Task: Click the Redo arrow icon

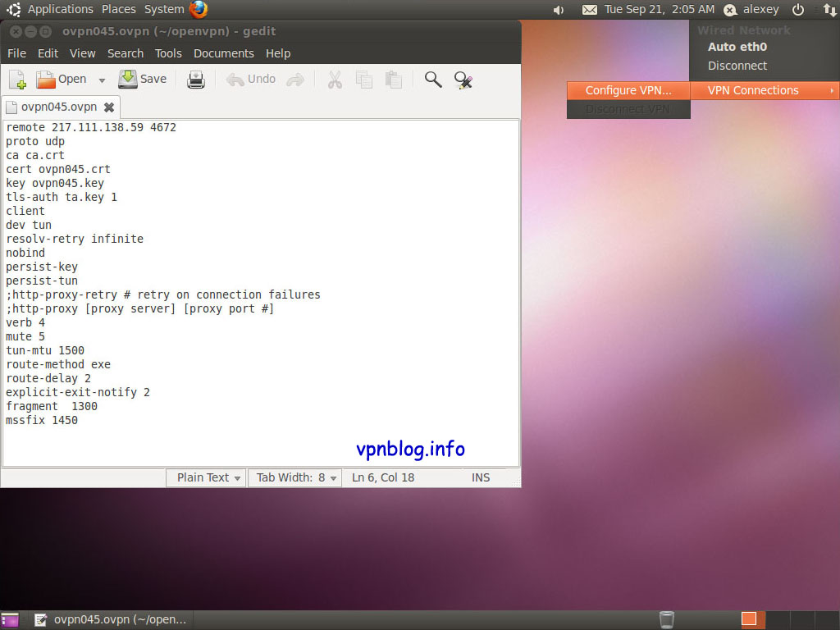Action: pos(295,80)
